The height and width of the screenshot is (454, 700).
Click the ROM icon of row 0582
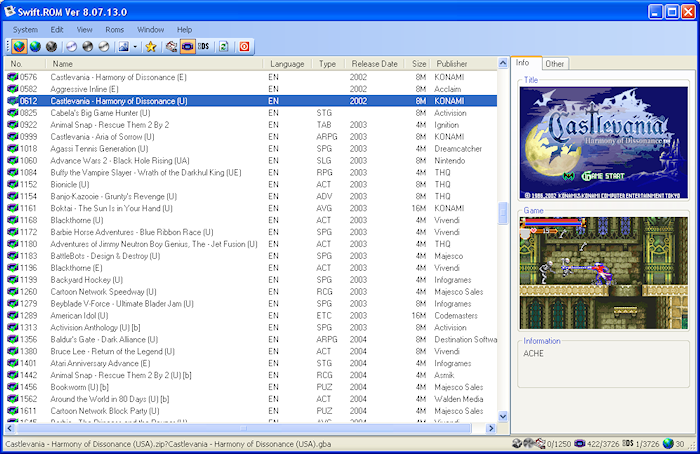(x=12, y=89)
